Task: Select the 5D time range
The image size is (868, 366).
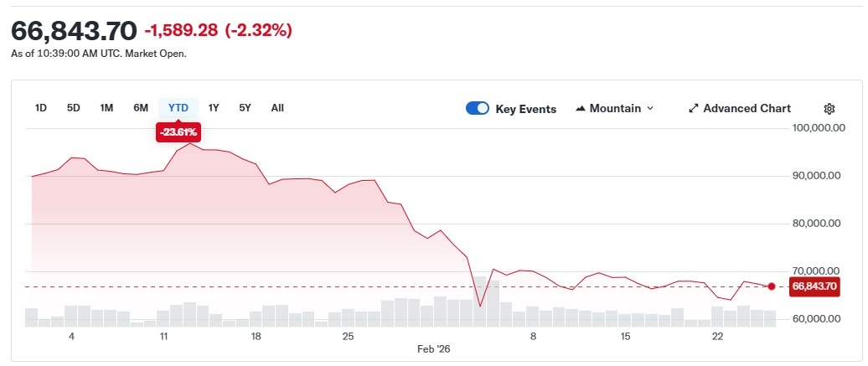Action: click(74, 107)
